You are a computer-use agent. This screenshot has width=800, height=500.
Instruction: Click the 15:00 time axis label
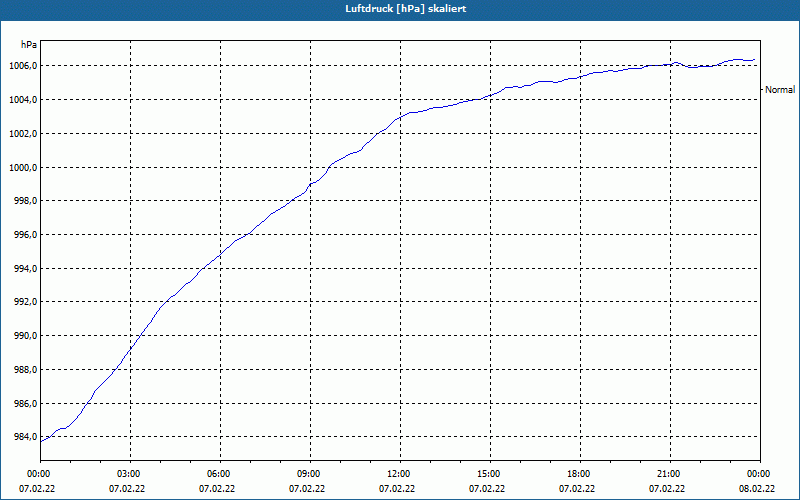(490, 474)
